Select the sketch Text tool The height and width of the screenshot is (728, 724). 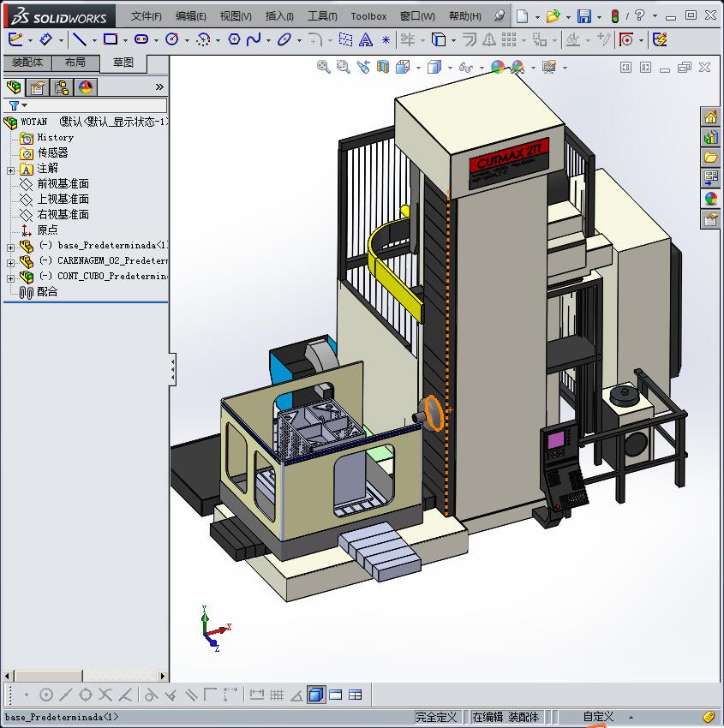point(366,40)
